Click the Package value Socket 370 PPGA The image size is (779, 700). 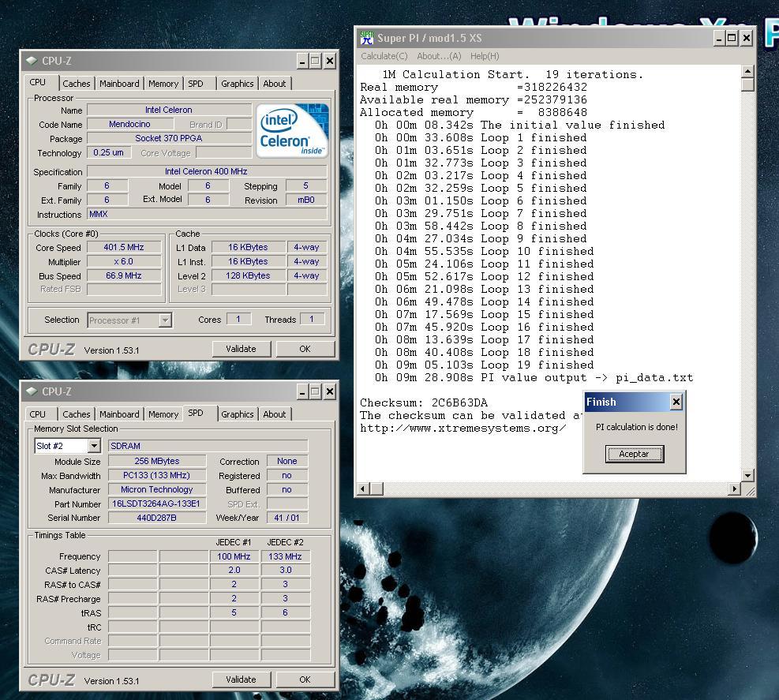click(169, 138)
